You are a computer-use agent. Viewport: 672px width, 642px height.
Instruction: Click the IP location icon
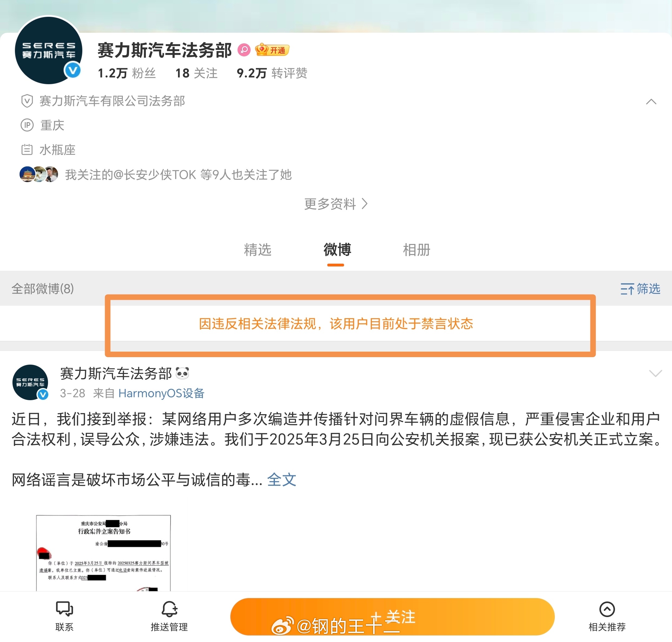[27, 125]
